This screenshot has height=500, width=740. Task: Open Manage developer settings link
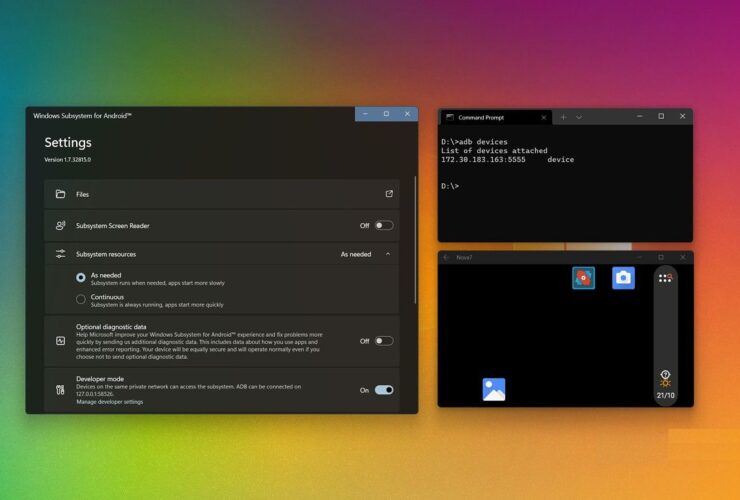pyautogui.click(x=109, y=402)
